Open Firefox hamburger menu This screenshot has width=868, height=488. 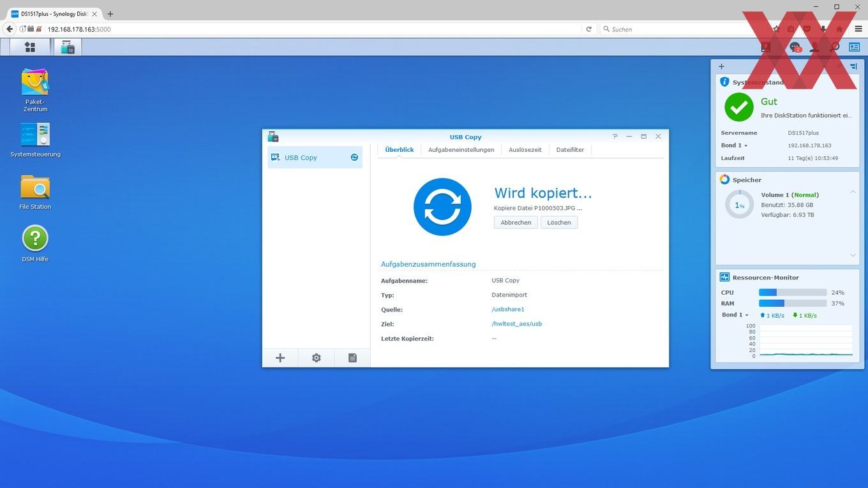pyautogui.click(x=858, y=29)
